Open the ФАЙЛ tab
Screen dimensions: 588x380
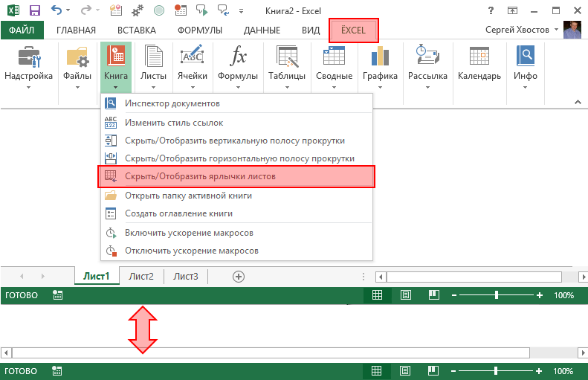(x=22, y=30)
